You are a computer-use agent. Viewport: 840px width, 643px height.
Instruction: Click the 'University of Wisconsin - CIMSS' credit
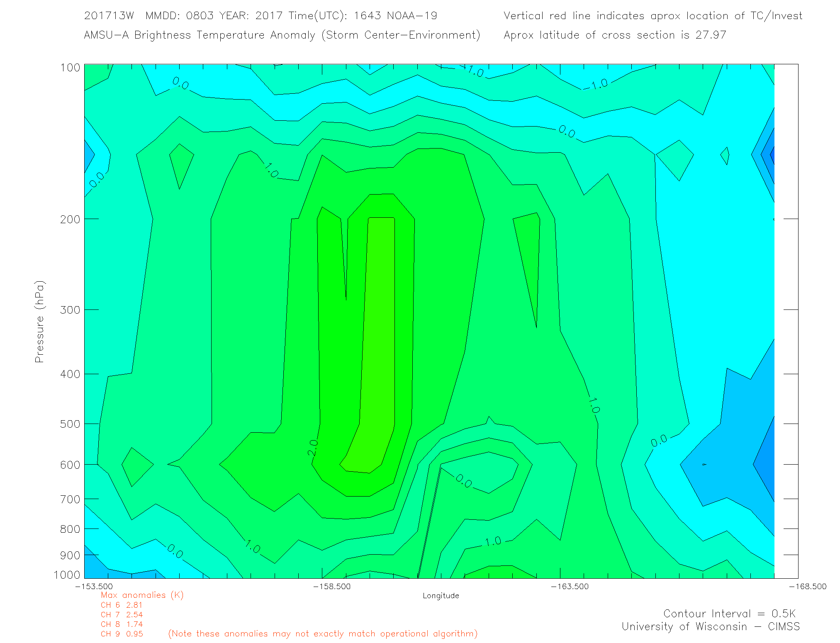pos(710,627)
